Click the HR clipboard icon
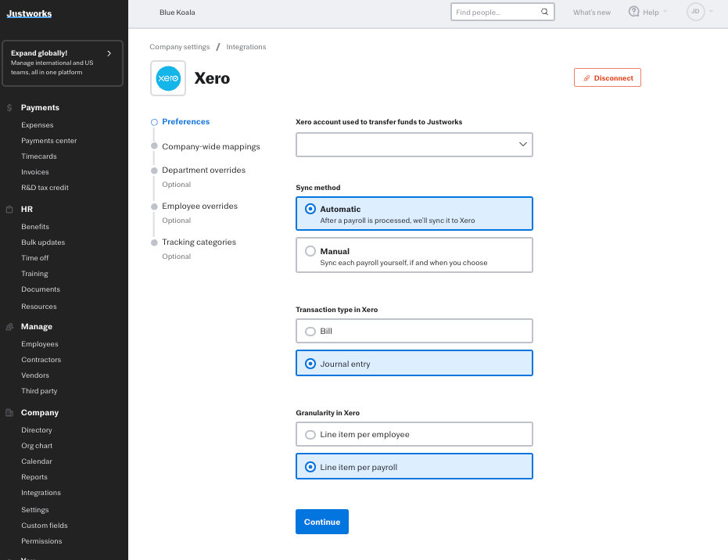 point(9,210)
